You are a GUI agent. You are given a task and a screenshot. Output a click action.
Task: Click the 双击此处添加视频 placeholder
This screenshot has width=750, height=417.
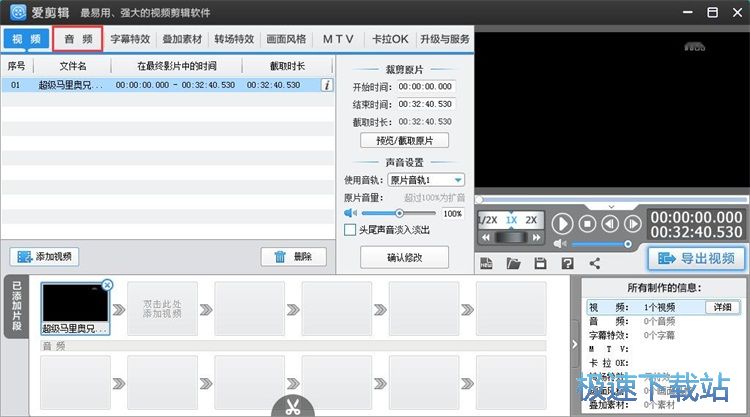point(162,308)
